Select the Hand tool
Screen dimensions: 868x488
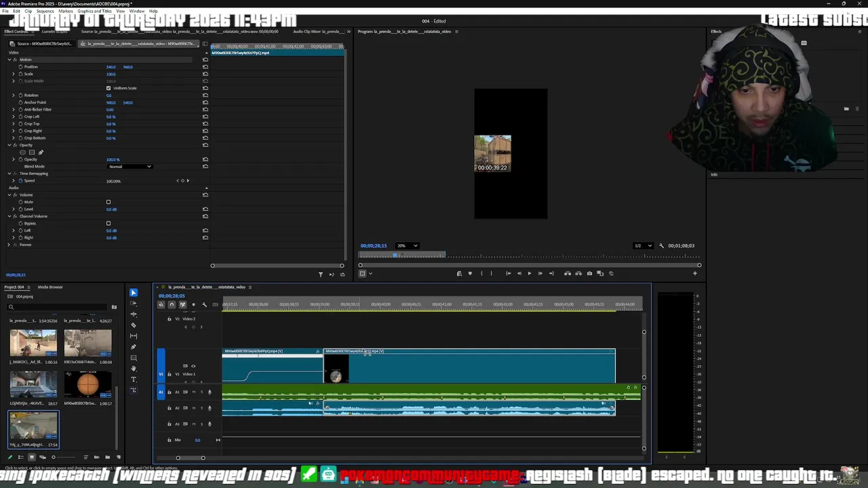coord(133,369)
